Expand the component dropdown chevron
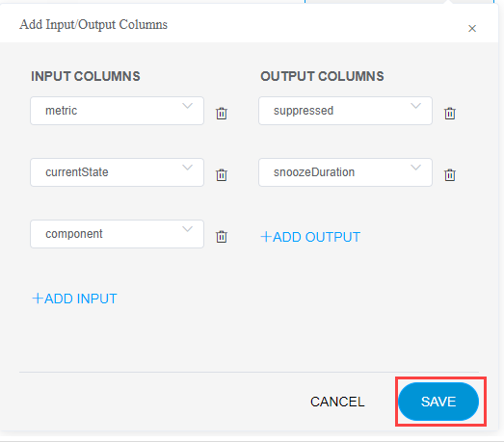This screenshot has height=442, width=504. 187,229
